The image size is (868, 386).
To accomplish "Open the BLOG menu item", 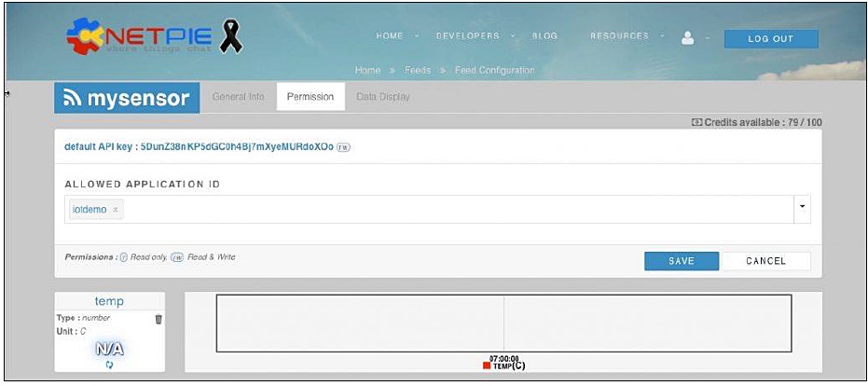I will [544, 36].
